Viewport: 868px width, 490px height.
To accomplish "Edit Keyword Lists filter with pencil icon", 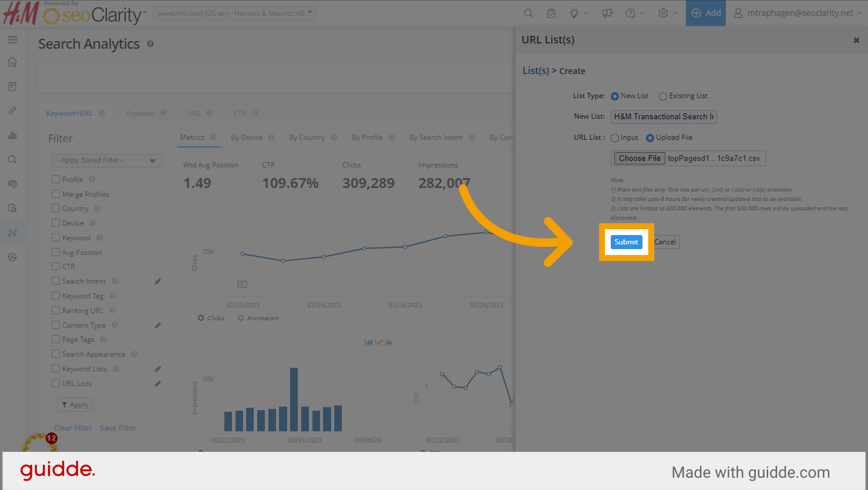I will 158,369.
